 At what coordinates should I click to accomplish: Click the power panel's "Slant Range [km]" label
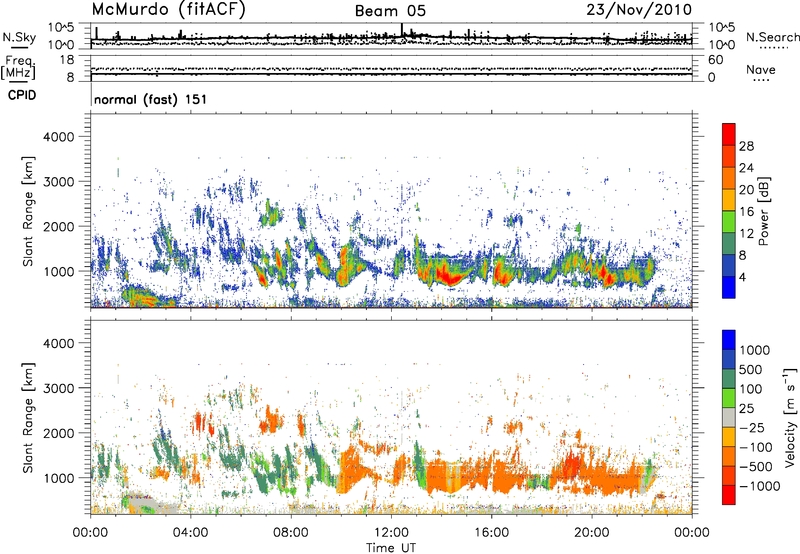click(x=29, y=211)
